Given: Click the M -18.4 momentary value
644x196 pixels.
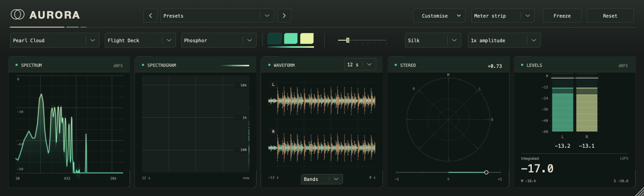Looking at the screenshot, I should pyautogui.click(x=528, y=181).
